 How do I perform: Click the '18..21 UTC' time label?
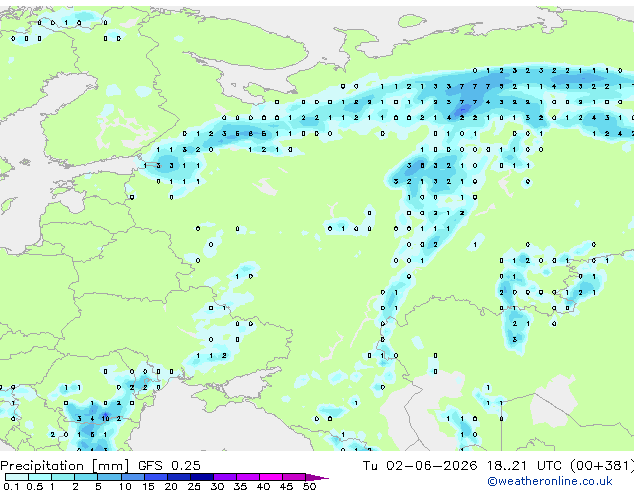click(x=524, y=466)
